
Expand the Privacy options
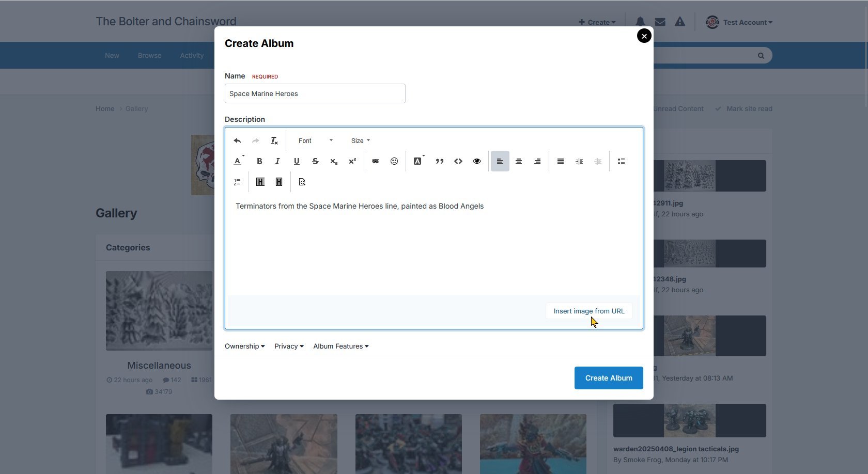(x=289, y=346)
